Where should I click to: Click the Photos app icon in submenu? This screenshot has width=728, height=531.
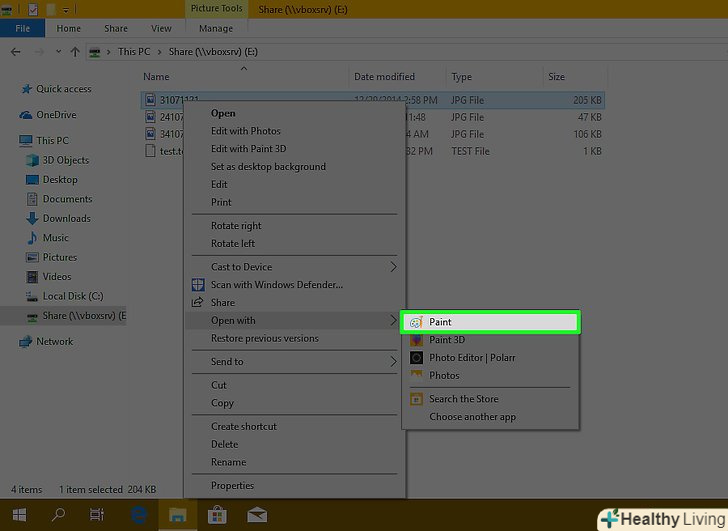[x=416, y=375]
